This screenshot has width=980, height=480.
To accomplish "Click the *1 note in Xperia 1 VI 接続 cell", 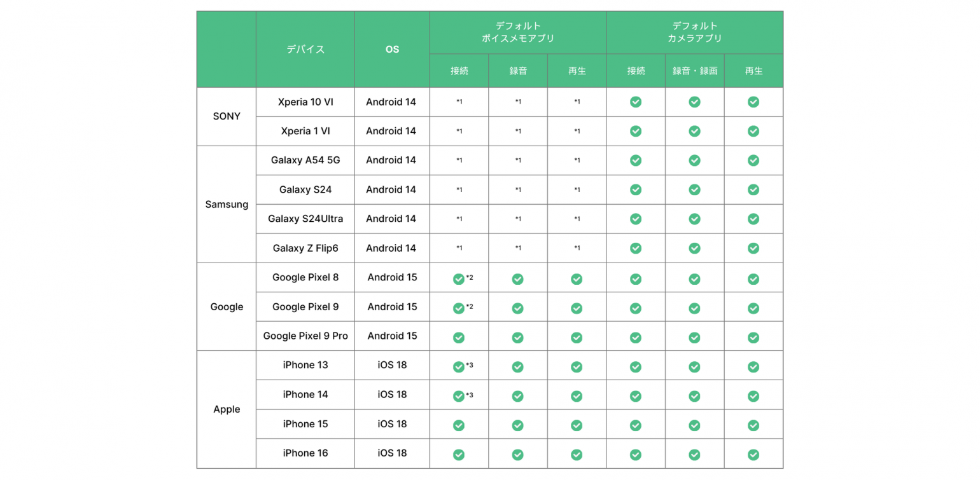I will 459,131.
